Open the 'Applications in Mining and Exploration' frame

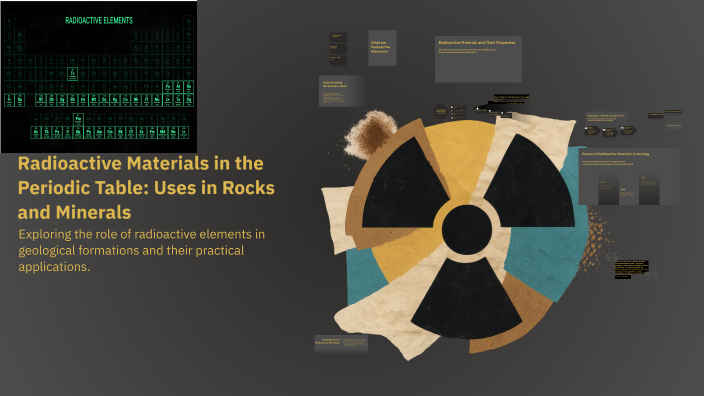[x=606, y=118]
